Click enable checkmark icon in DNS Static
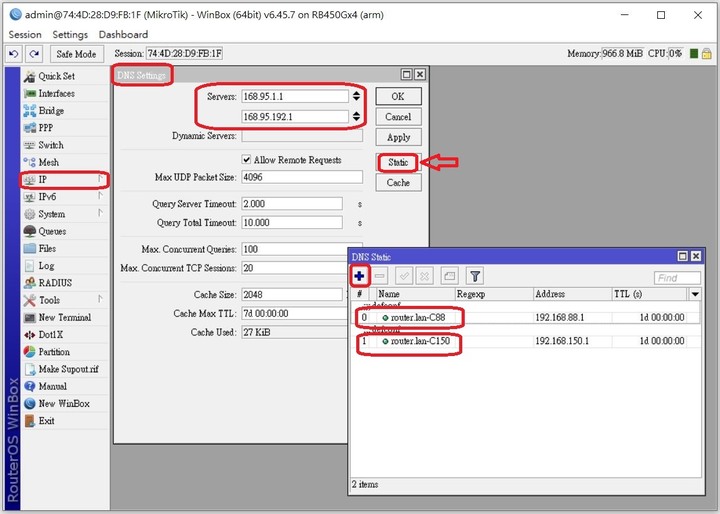 404,276
